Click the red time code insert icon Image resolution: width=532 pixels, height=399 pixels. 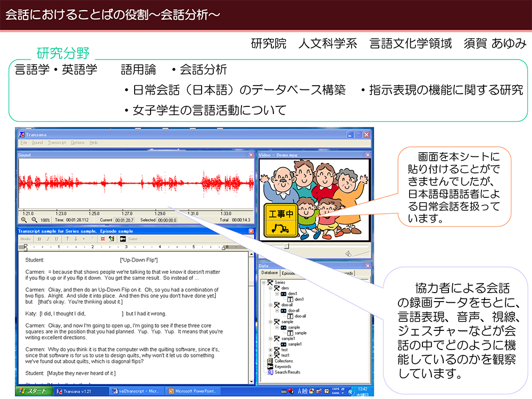pos(103,239)
